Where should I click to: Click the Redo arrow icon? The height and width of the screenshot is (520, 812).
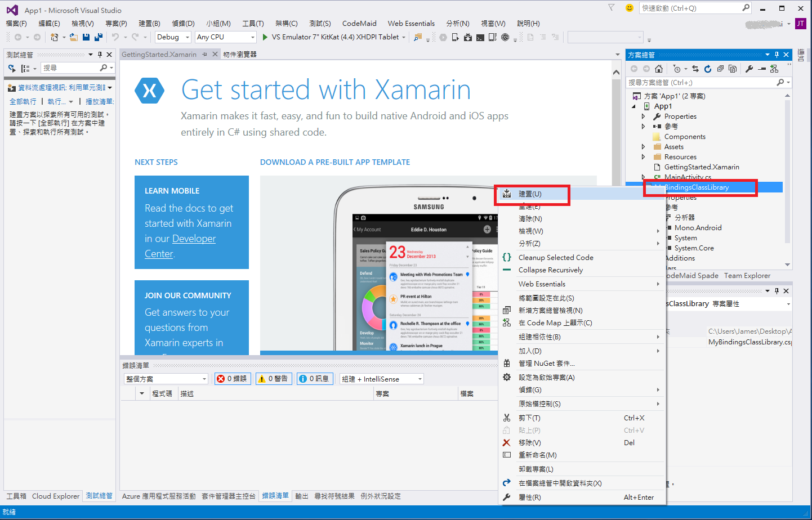[135, 37]
